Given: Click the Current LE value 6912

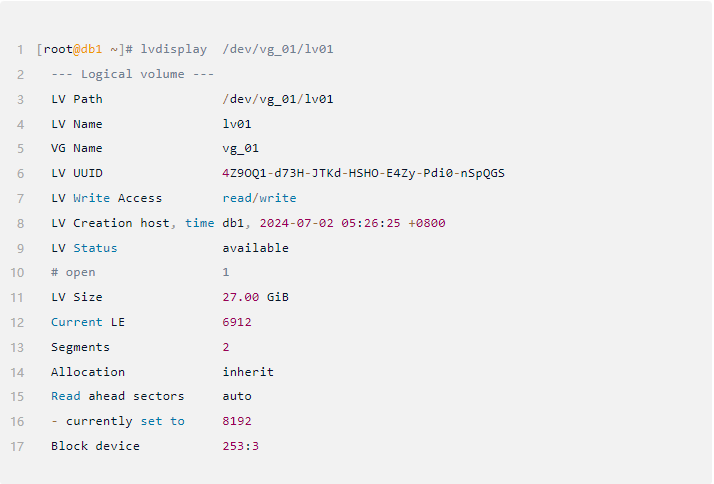Looking at the screenshot, I should coord(237,322).
